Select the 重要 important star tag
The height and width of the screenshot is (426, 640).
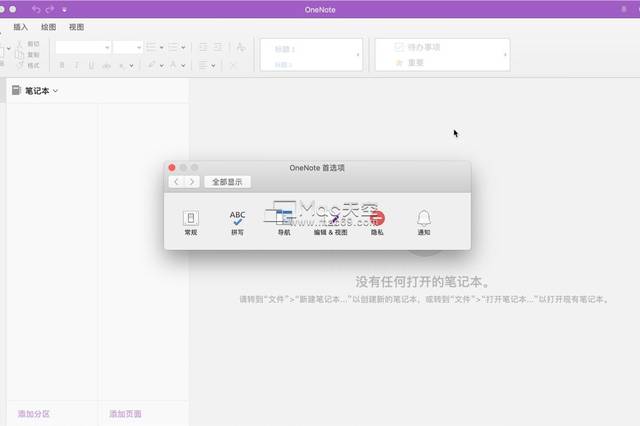coord(409,62)
